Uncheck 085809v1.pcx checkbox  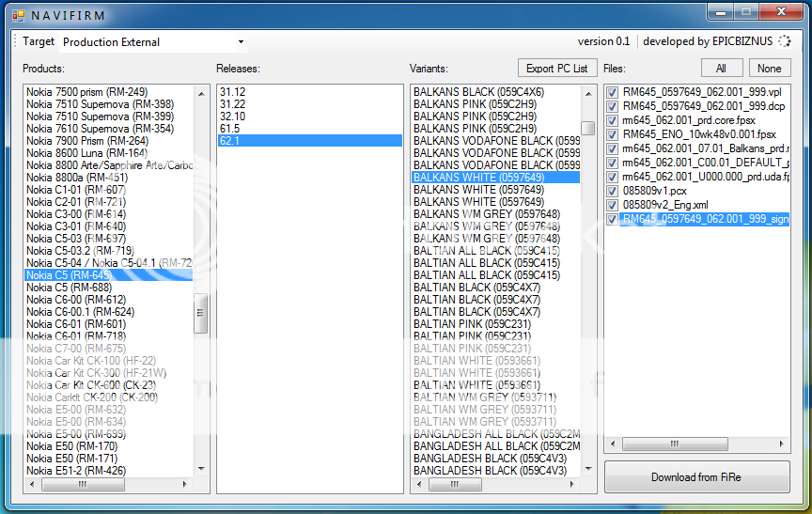coord(612,191)
